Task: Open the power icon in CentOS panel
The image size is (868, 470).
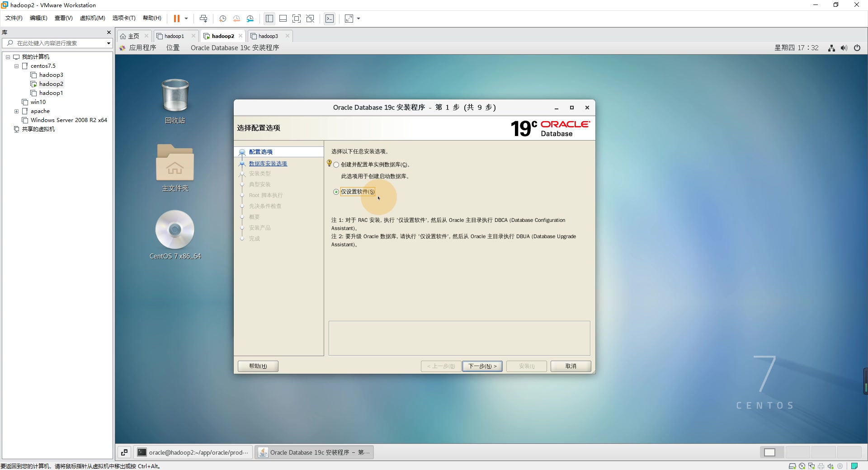Action: 857,48
